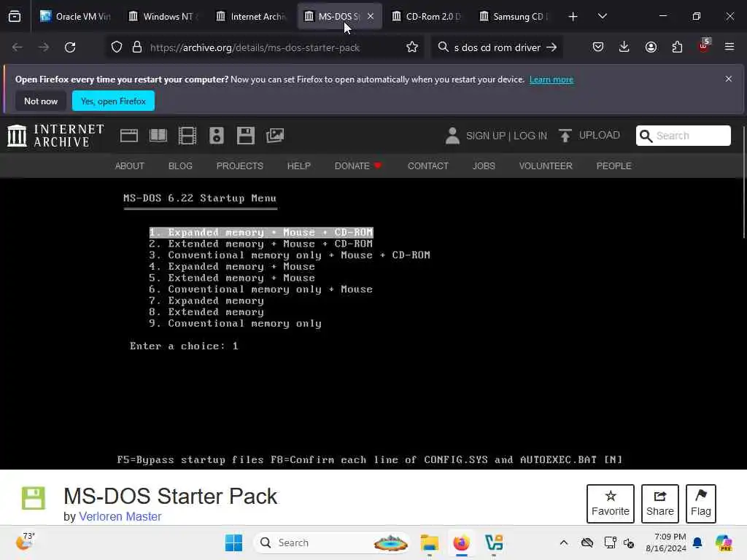Choose Not now on the prompt

click(x=41, y=101)
